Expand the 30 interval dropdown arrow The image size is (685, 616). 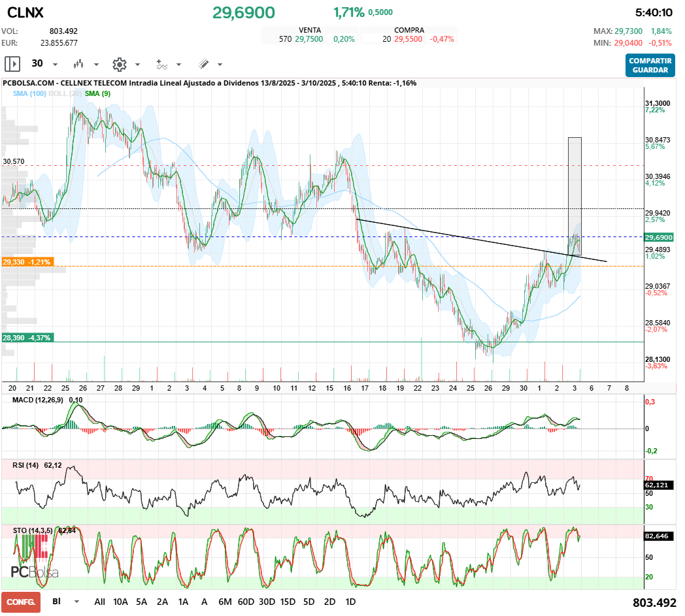tap(55, 65)
